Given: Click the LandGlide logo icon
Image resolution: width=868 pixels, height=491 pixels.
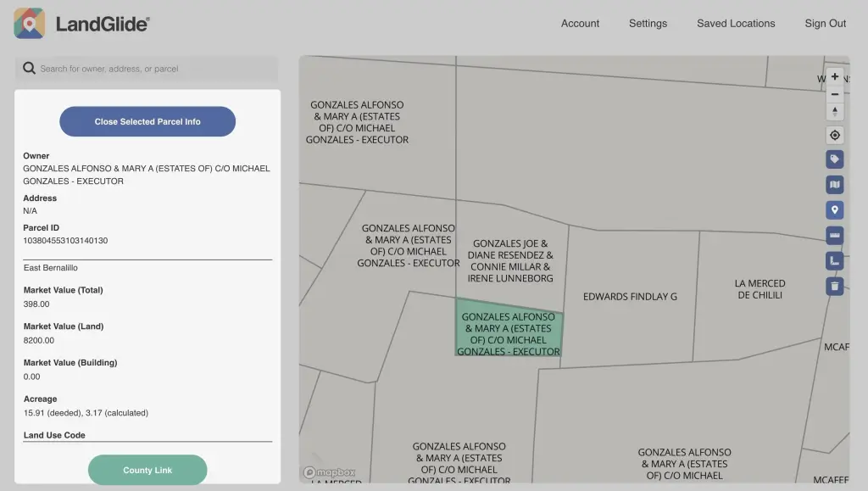Looking at the screenshot, I should (x=30, y=24).
